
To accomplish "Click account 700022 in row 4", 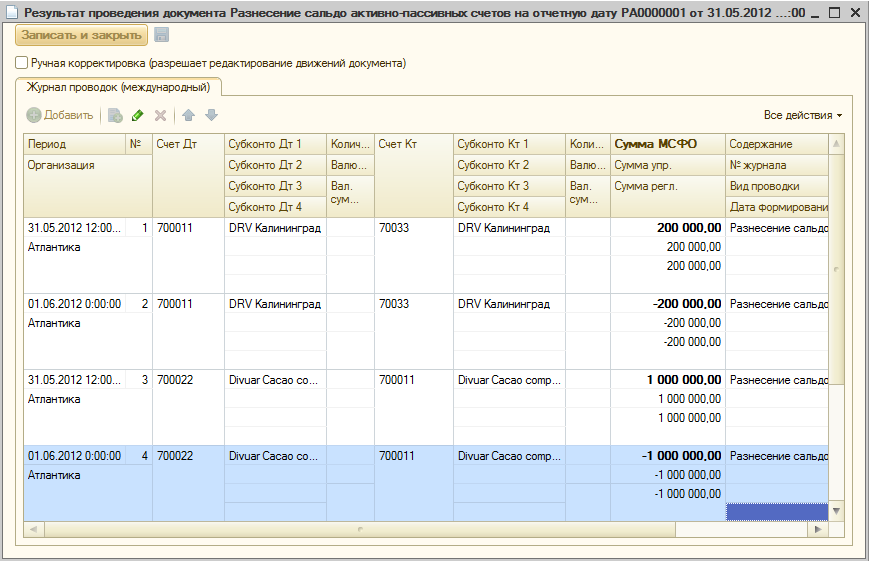I will (175, 456).
